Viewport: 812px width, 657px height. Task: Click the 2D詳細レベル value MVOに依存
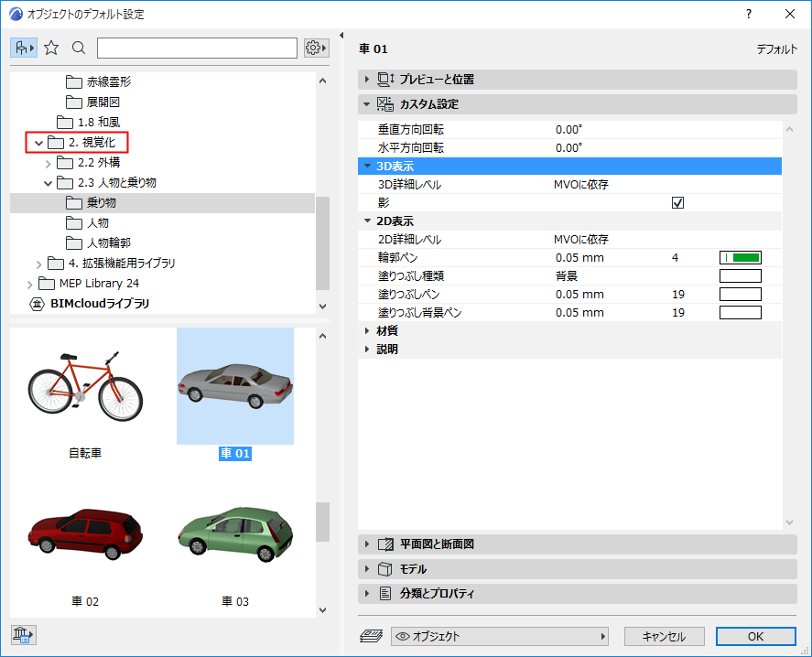pyautogui.click(x=581, y=239)
